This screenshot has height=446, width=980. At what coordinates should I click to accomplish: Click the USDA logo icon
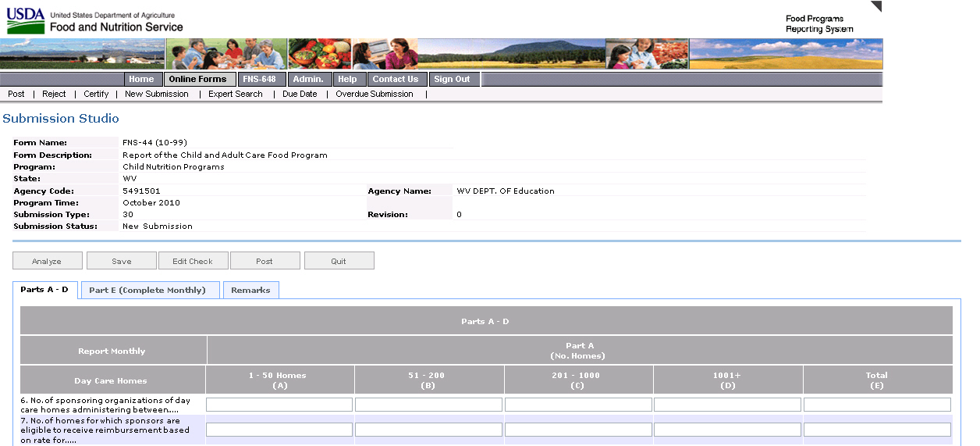pos(26,22)
